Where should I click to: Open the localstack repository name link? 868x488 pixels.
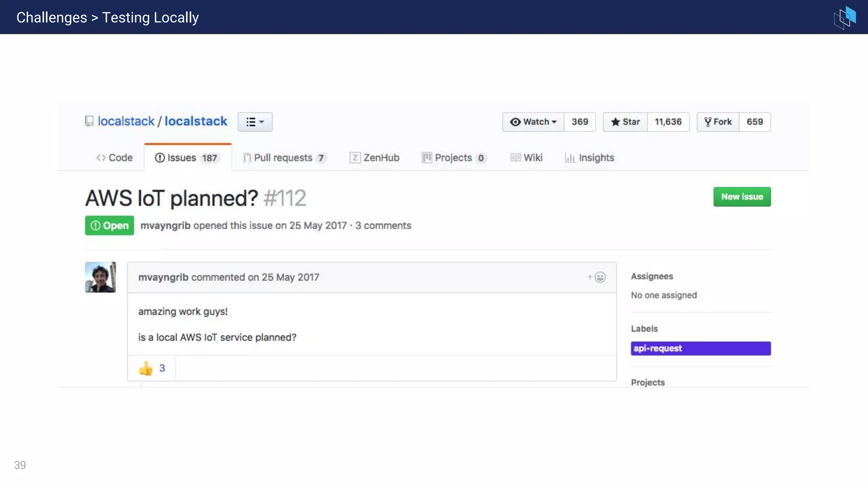point(196,121)
